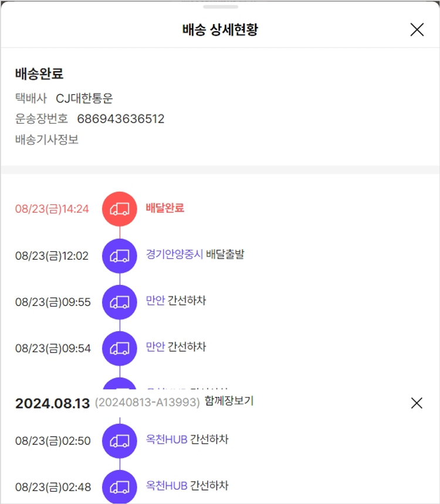Open the 만안 link at 09:55
This screenshot has width=440, height=504.
pos(155,301)
